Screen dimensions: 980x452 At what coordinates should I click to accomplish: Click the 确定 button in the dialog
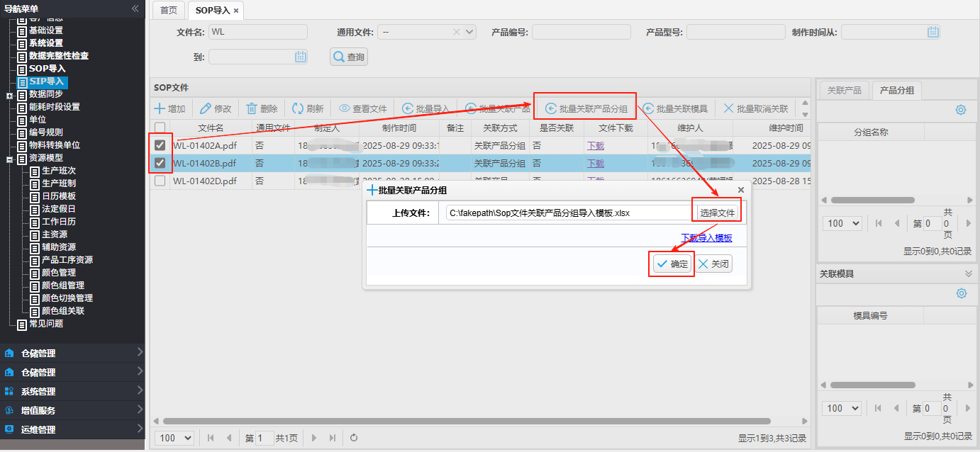(x=672, y=264)
